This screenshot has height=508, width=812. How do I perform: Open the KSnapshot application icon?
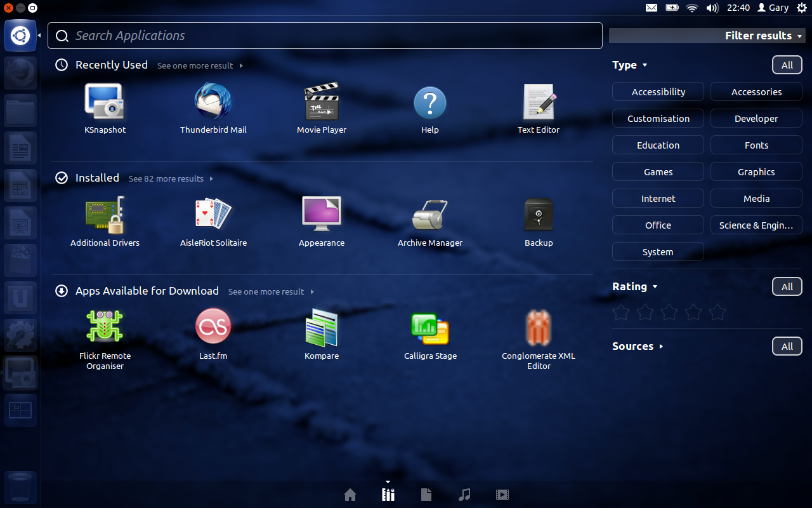pyautogui.click(x=105, y=102)
